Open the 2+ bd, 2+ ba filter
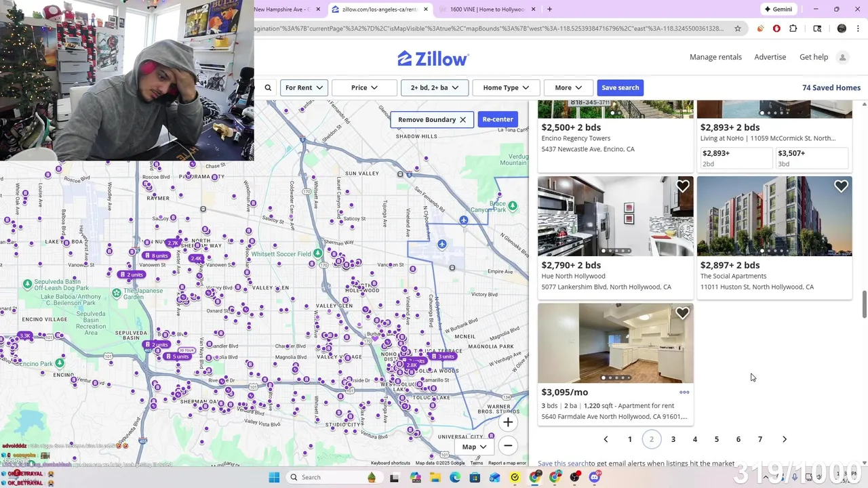 click(x=434, y=87)
